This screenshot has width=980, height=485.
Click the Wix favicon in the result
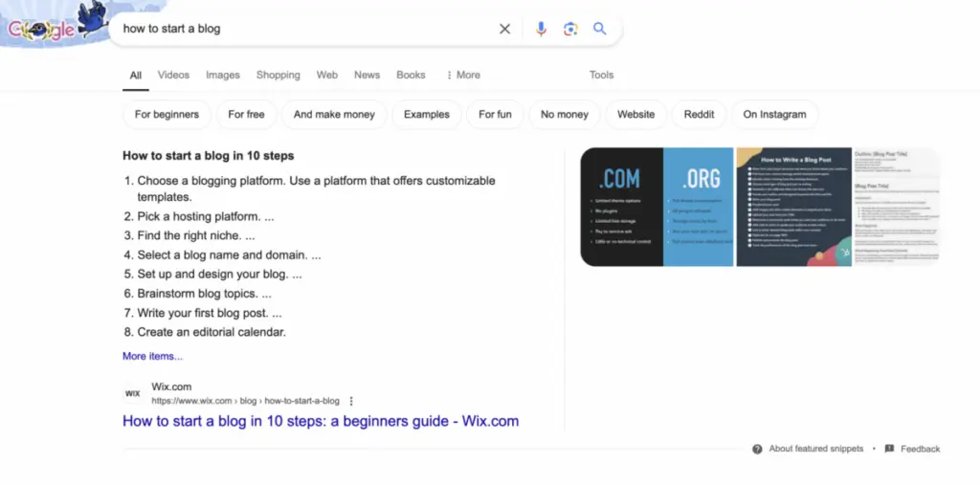click(133, 393)
